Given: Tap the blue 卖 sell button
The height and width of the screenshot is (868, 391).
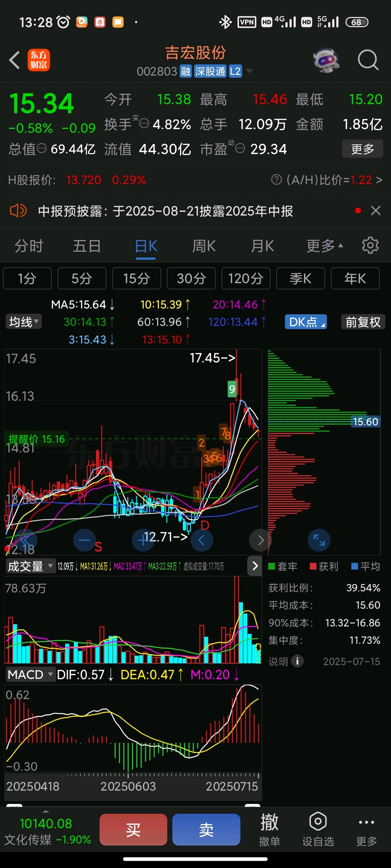Looking at the screenshot, I should pos(206,830).
